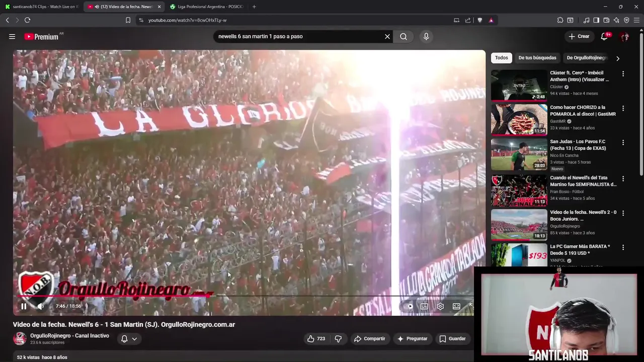Pause the video with the player button
This screenshot has height=362, width=644.
click(x=24, y=306)
